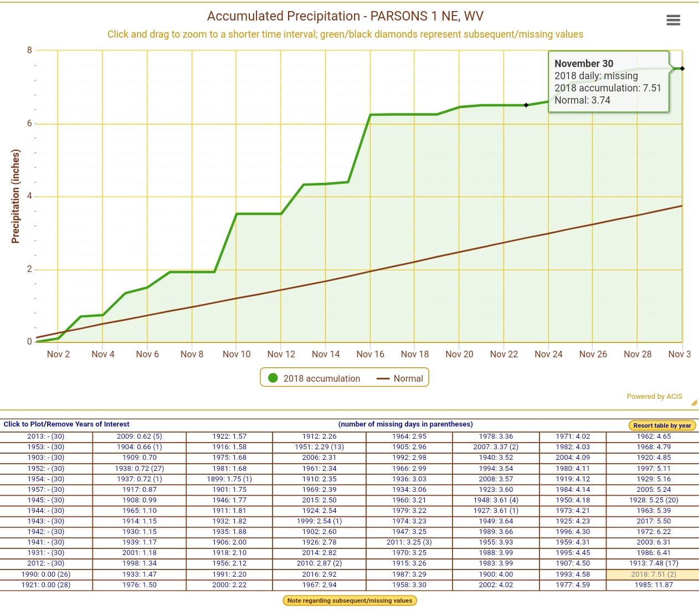This screenshot has height=616, width=699.
Task: Click the green circle legend symbol
Action: coord(273,378)
